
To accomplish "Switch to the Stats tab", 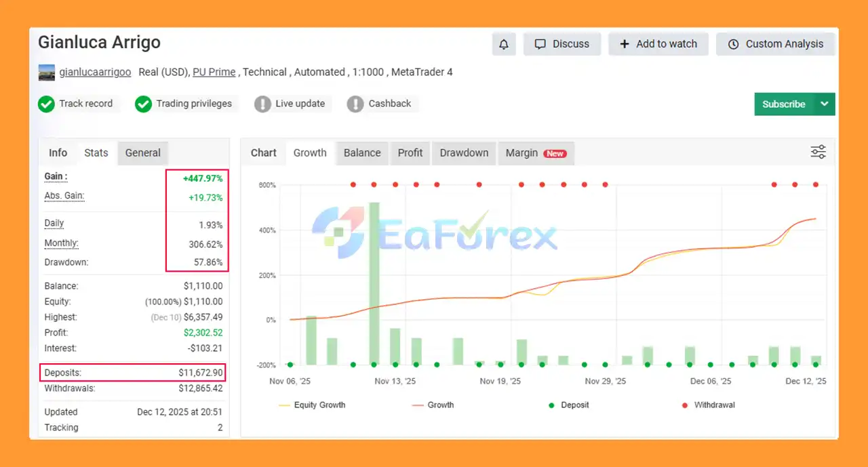I will [96, 153].
